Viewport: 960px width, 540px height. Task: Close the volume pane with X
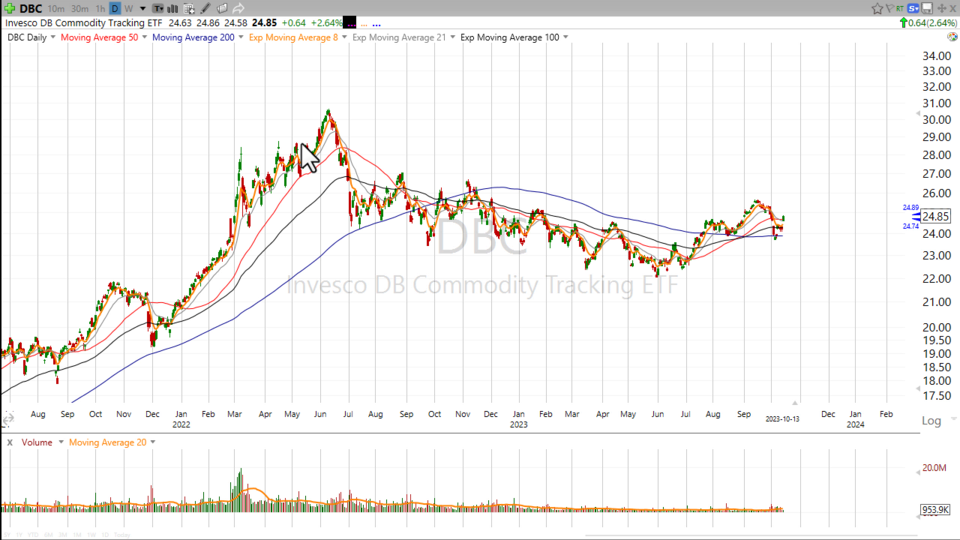pyautogui.click(x=10, y=442)
